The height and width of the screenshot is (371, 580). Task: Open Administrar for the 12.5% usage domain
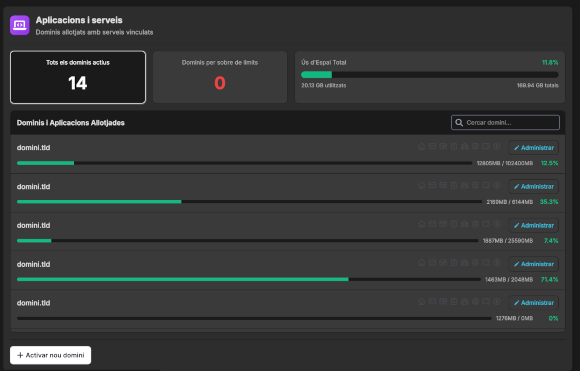tap(533, 148)
